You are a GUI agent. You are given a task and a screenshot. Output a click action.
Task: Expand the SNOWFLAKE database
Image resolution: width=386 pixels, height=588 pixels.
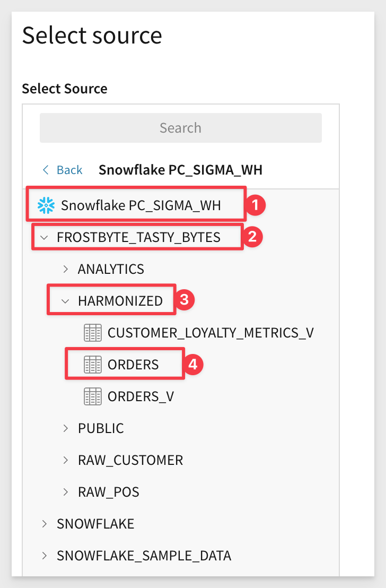(45, 524)
